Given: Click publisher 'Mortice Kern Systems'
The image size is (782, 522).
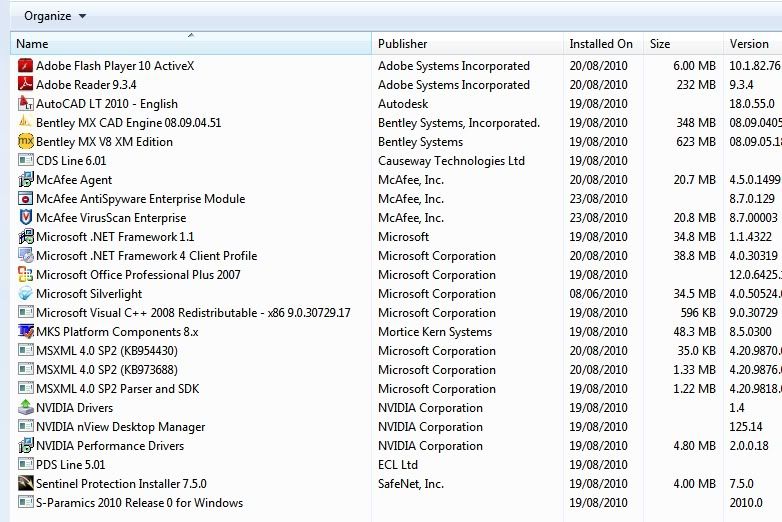Looking at the screenshot, I should [435, 332].
